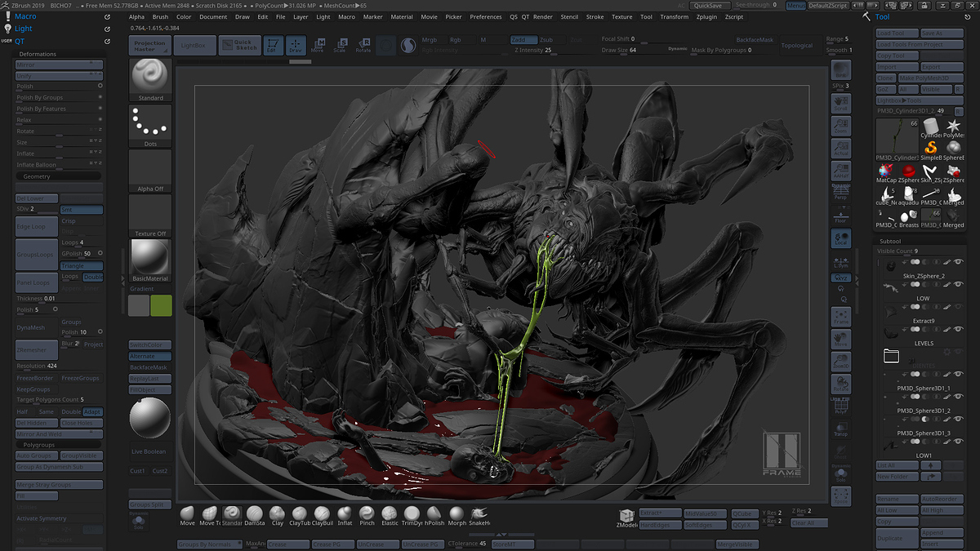Pick the green secondary color swatch
The height and width of the screenshot is (551, 980).
click(162, 305)
